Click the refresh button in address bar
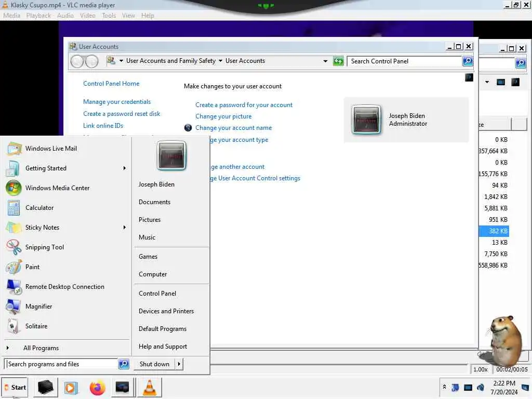532x399 pixels. click(x=338, y=61)
